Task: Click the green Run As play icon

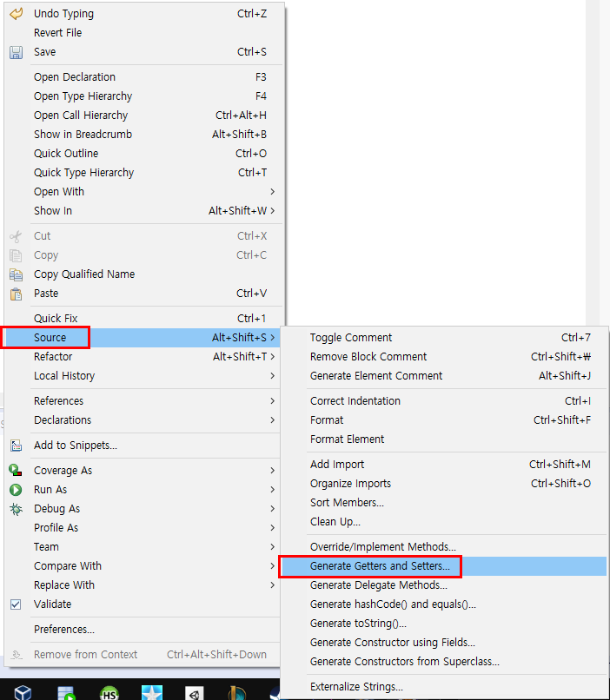Action: 16,490
